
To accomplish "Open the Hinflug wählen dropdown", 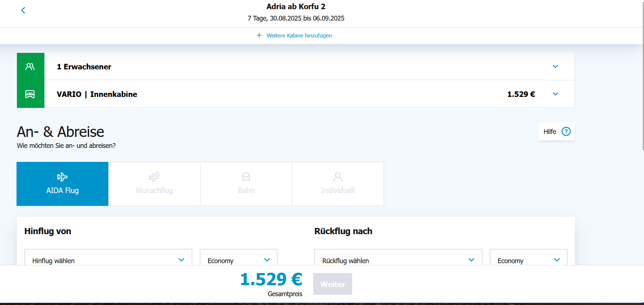I will coord(108,260).
